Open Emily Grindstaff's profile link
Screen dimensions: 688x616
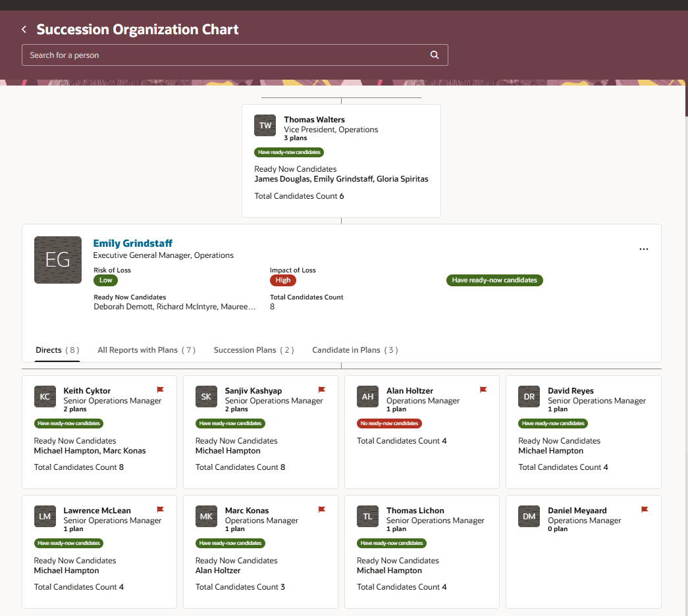132,243
